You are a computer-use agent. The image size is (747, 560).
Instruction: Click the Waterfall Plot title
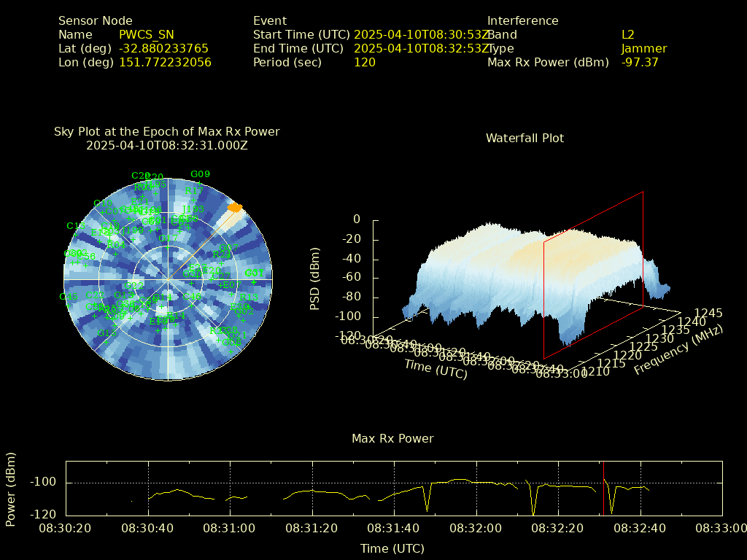[x=525, y=138]
